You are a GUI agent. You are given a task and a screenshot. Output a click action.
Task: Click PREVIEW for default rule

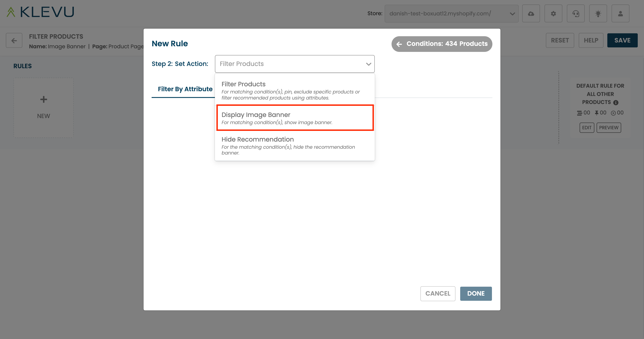point(608,128)
